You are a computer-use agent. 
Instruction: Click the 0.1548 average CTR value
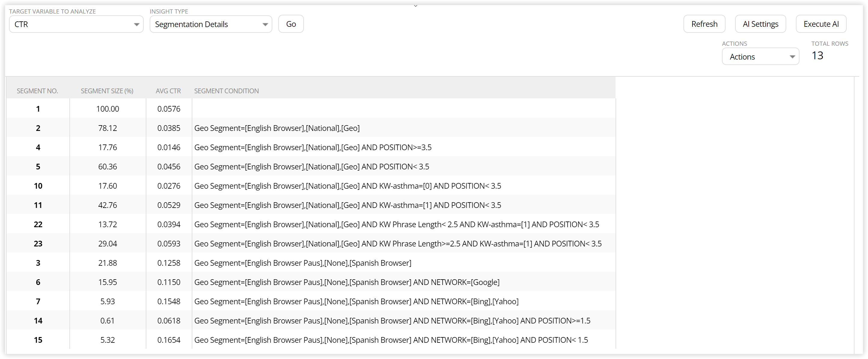(169, 301)
